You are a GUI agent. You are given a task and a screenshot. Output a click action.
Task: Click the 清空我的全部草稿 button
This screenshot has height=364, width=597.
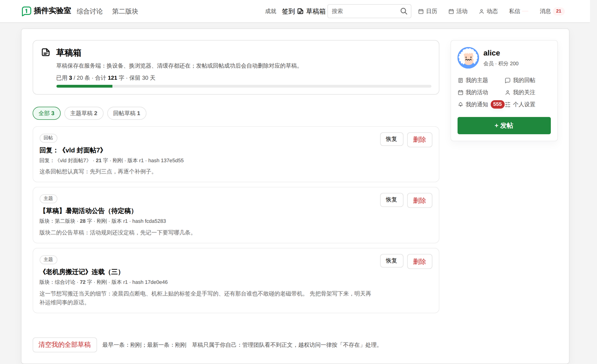(65, 345)
